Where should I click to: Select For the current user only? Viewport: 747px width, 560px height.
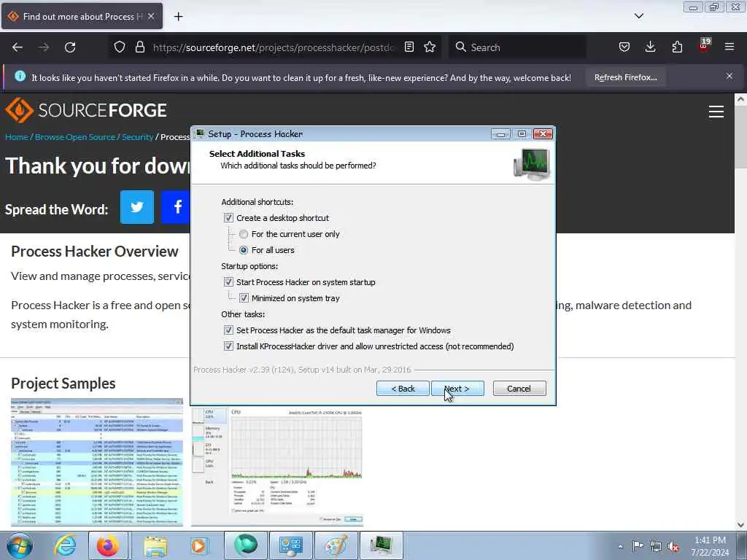pos(244,234)
